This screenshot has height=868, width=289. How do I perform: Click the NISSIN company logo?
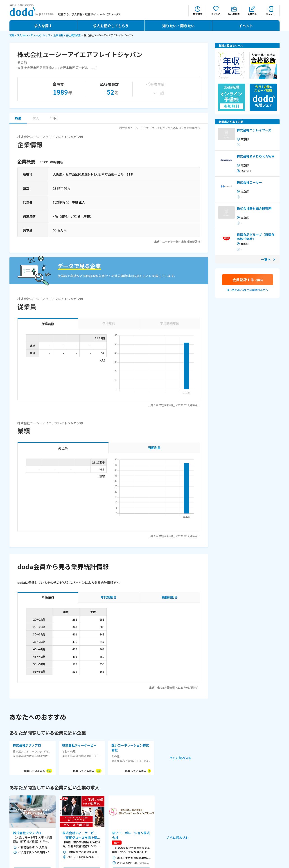coord(226,239)
